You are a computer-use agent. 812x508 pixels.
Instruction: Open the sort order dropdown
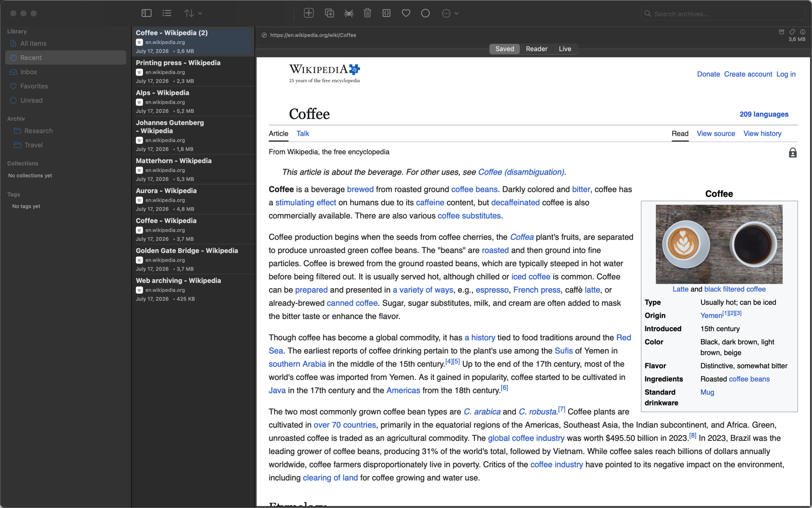pyautogui.click(x=193, y=13)
